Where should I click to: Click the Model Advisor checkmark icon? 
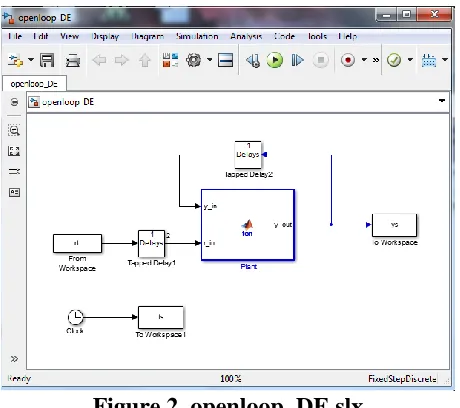coord(394,60)
